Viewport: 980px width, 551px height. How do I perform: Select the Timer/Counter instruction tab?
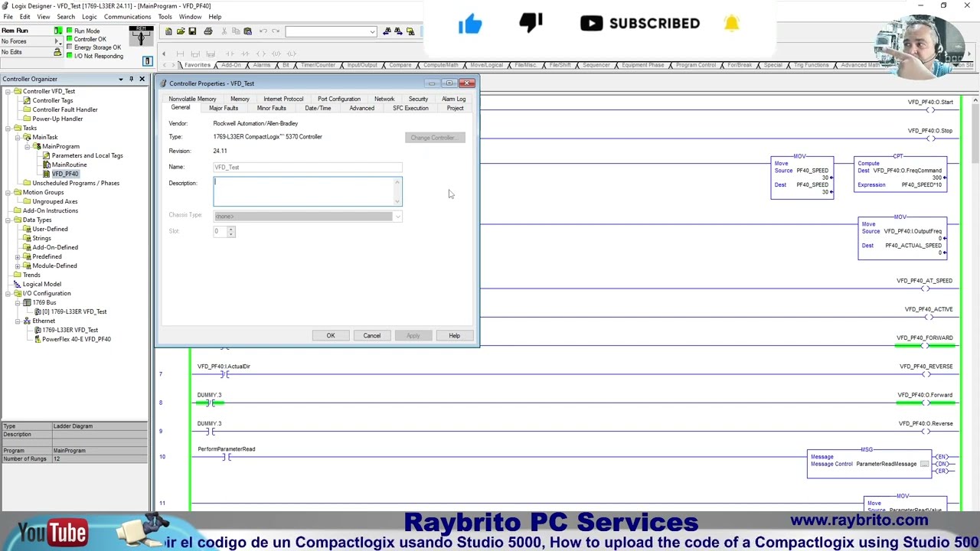pos(318,65)
